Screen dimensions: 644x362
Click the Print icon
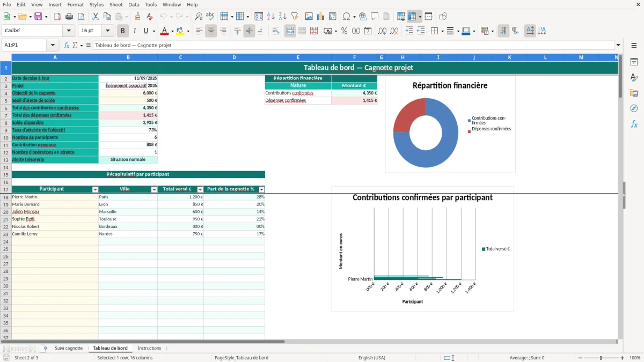click(x=69, y=17)
